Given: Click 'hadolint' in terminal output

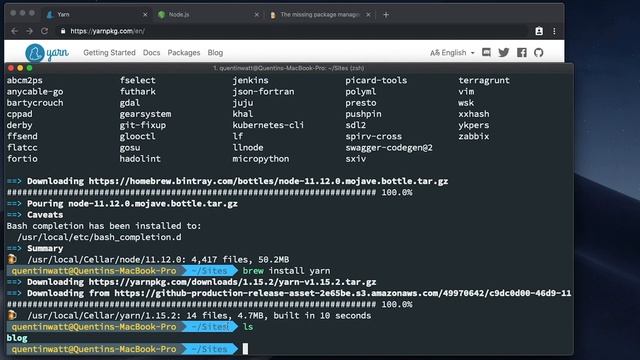Looking at the screenshot, I should [x=140, y=159].
